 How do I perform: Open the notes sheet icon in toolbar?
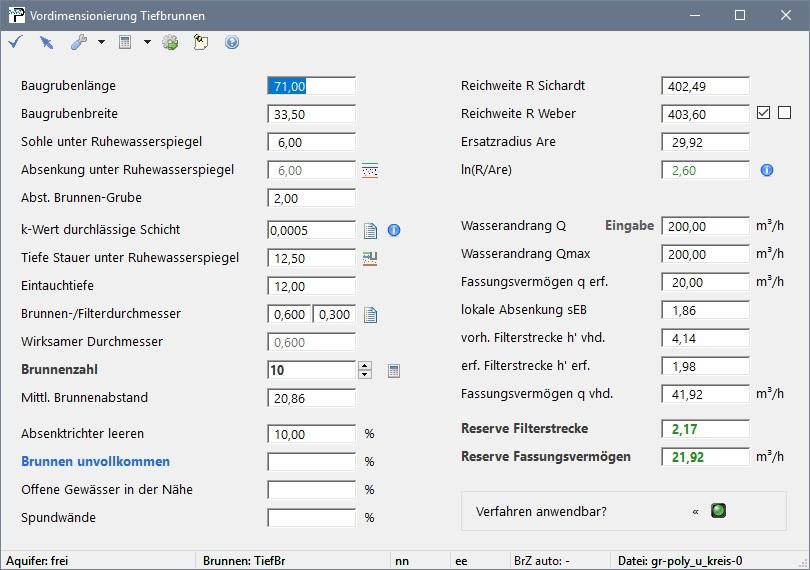[201, 42]
